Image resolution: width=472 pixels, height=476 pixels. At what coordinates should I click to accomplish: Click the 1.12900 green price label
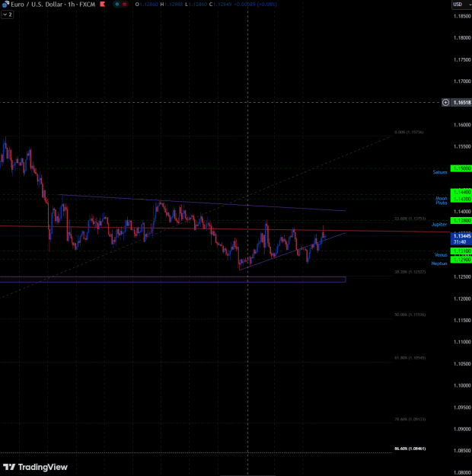point(461,260)
